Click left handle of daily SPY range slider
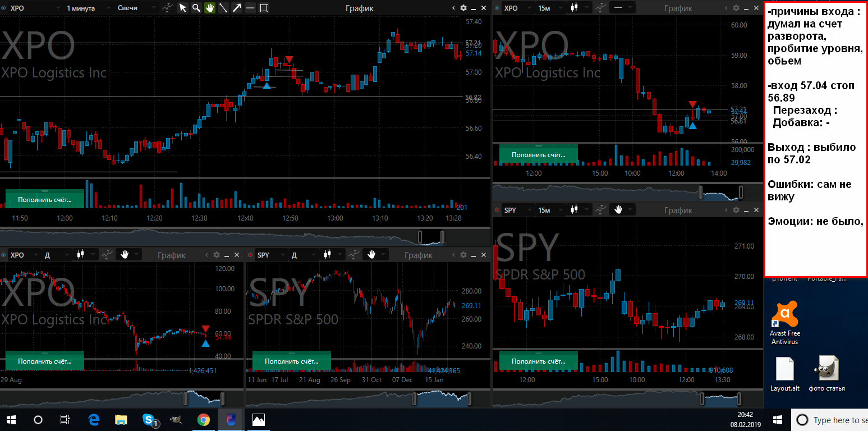This screenshot has width=868, height=431. pos(415,398)
